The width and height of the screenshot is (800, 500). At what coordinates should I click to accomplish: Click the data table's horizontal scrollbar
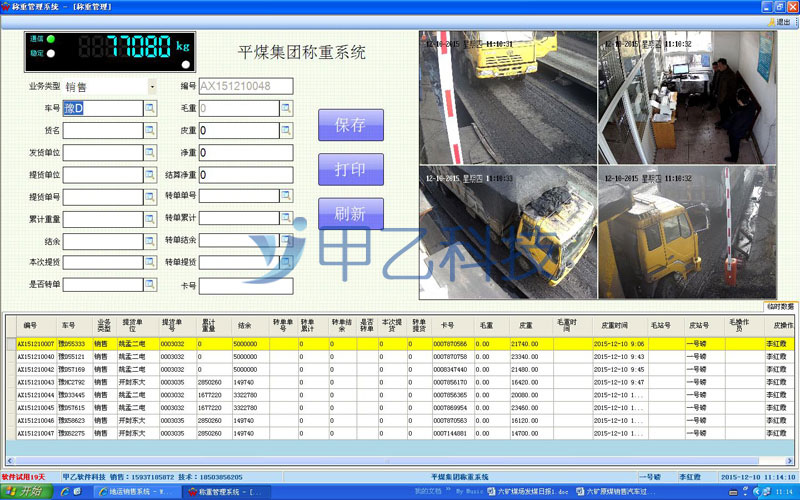(x=400, y=459)
